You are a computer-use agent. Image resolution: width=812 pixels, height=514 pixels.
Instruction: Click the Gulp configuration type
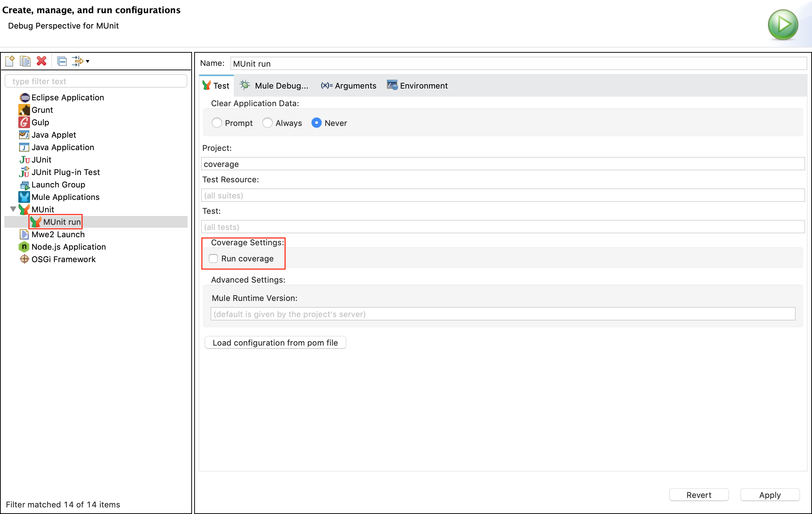coord(40,122)
